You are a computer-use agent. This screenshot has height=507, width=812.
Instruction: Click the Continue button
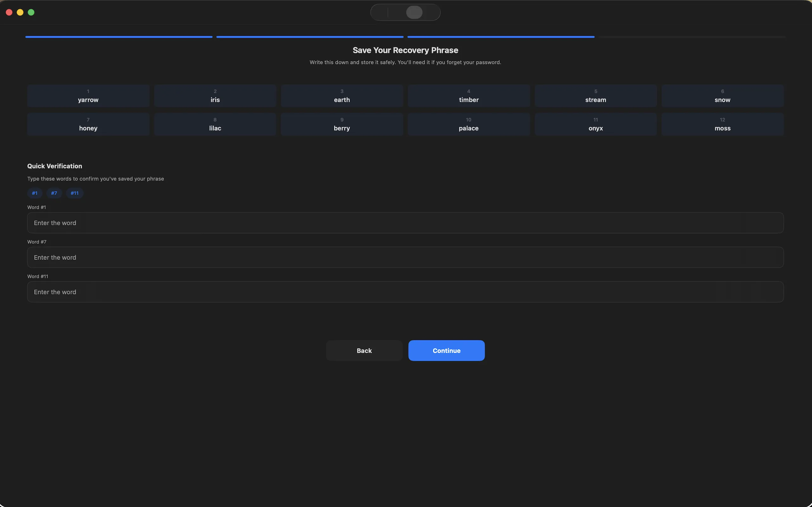(446, 350)
